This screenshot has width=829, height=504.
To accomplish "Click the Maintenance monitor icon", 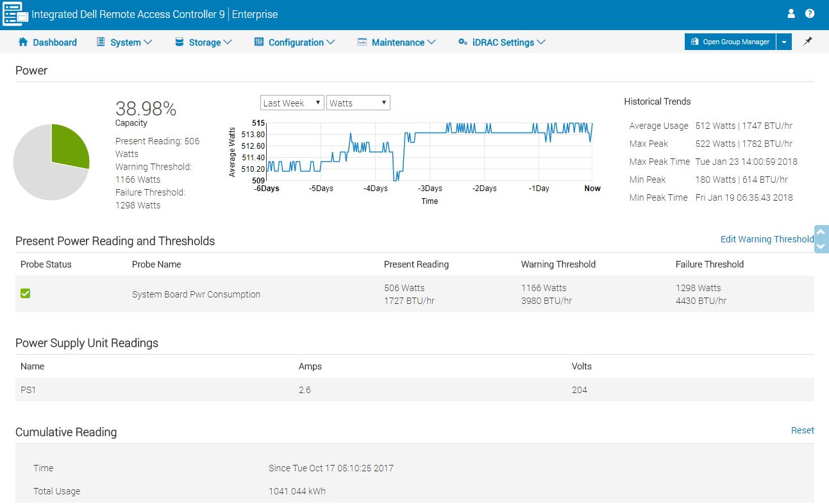I will point(362,42).
